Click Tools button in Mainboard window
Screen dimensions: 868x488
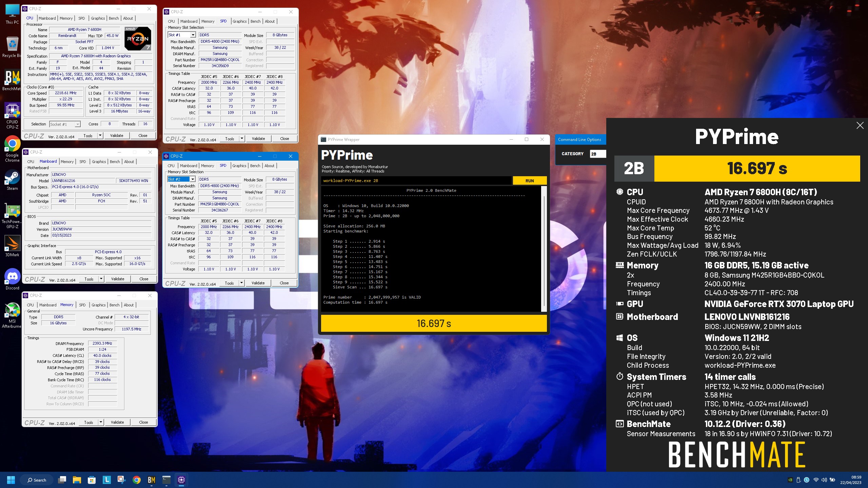89,279
